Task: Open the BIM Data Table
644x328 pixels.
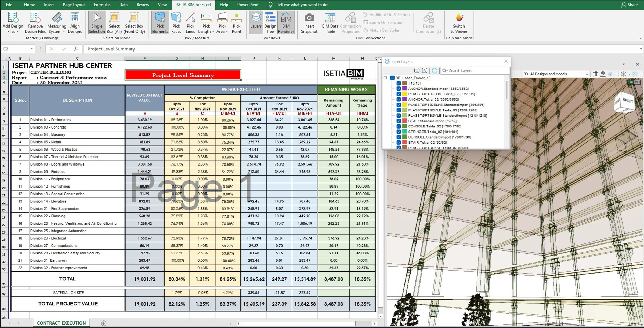Action: 330,23
